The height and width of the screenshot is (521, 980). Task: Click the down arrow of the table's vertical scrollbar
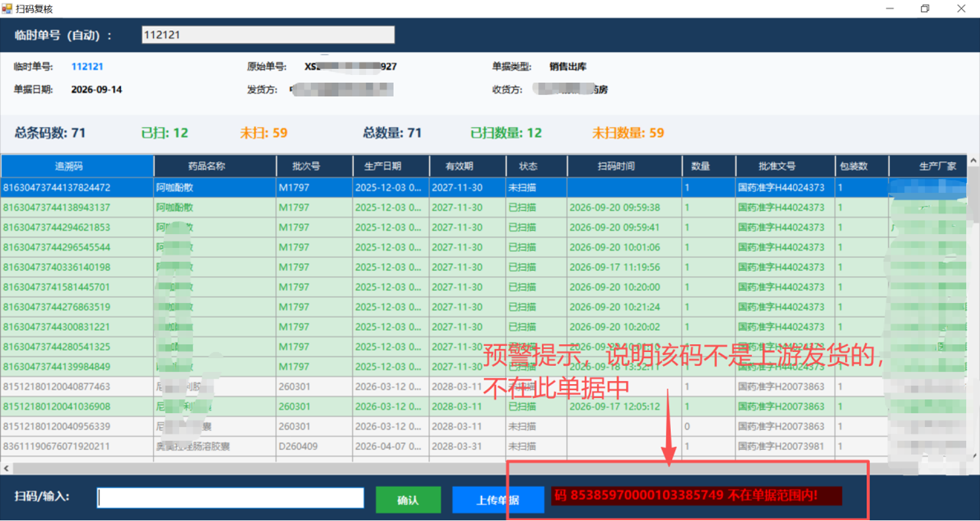coord(973,456)
